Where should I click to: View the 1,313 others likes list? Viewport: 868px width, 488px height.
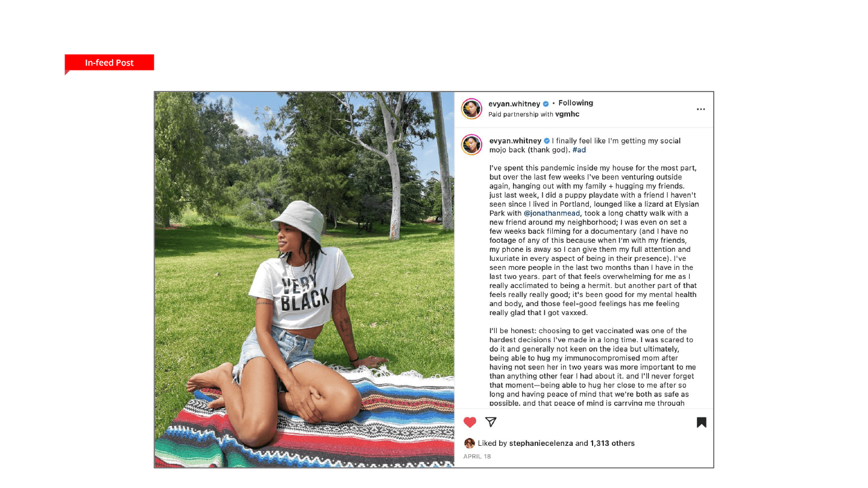tap(612, 443)
